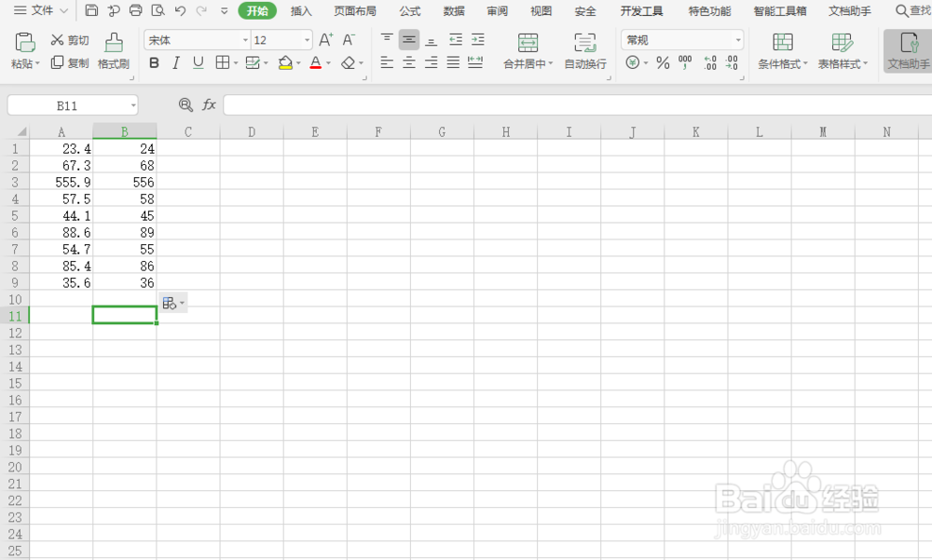Click the Merge and Center button

click(528, 51)
